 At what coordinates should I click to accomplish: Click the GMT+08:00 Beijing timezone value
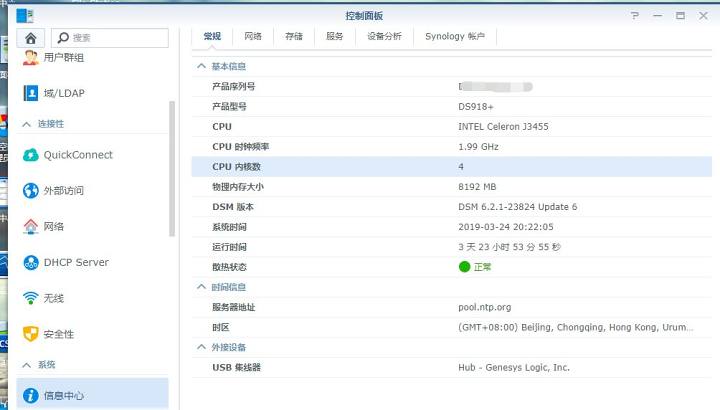click(575, 327)
